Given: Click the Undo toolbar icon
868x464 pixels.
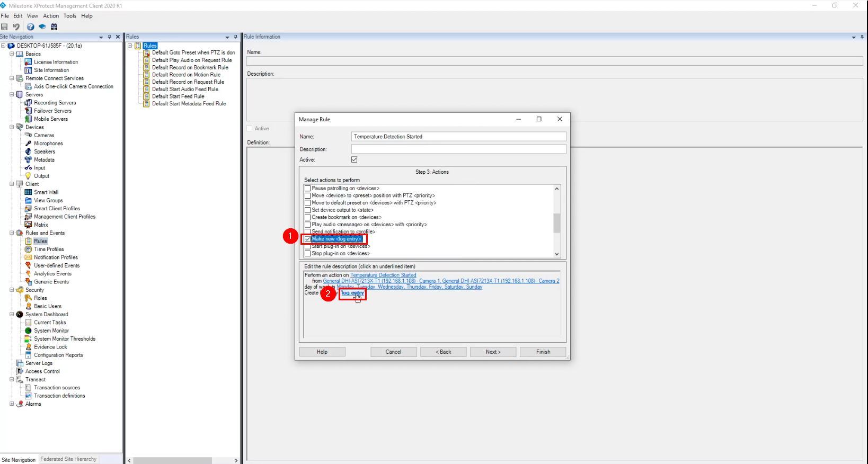Looking at the screenshot, I should click(16, 26).
